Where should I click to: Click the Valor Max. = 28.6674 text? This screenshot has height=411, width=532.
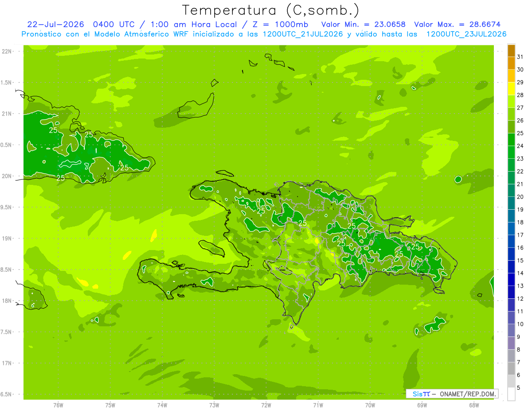click(x=457, y=24)
